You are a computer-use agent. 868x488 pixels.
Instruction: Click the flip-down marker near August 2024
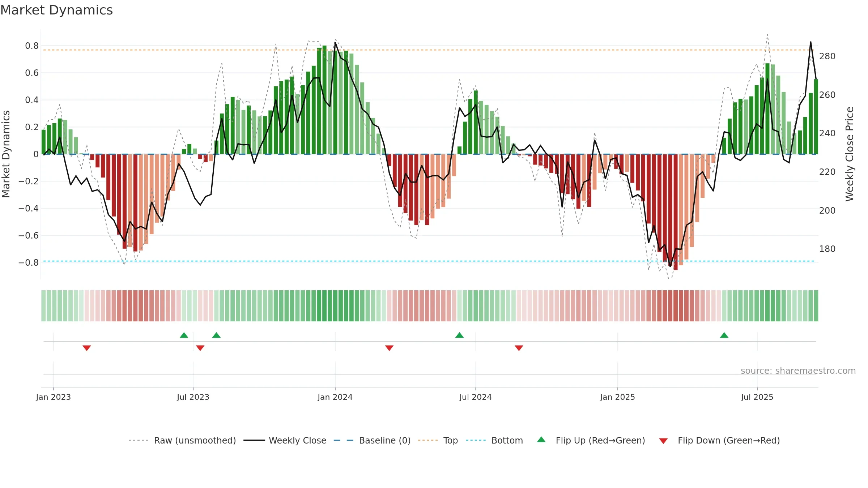519,348
